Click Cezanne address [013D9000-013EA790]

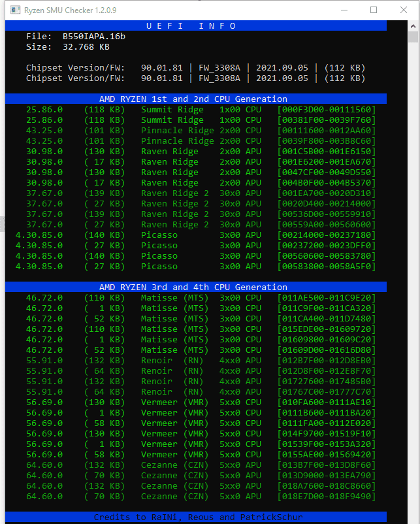[327, 476]
